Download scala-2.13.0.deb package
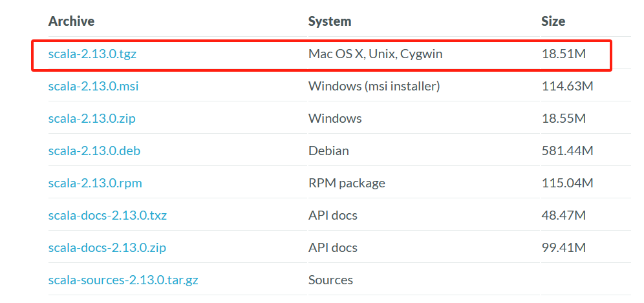 (94, 151)
